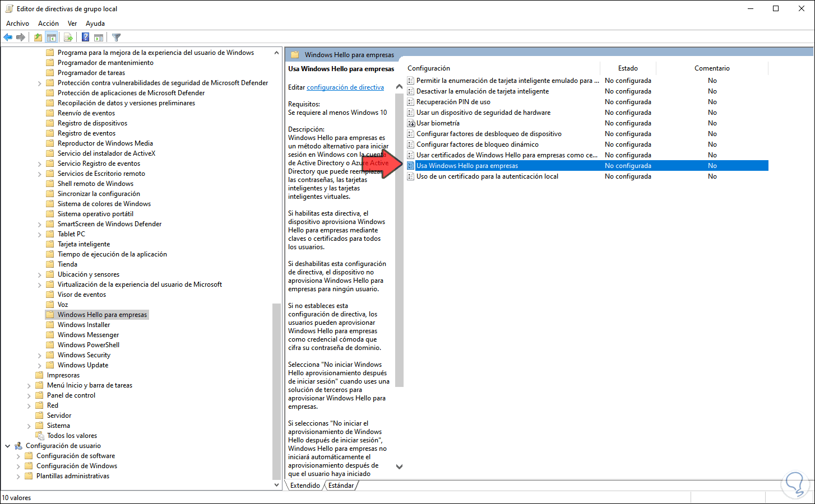Click the Export List toolbar icon
This screenshot has width=815, height=504.
coord(68,38)
